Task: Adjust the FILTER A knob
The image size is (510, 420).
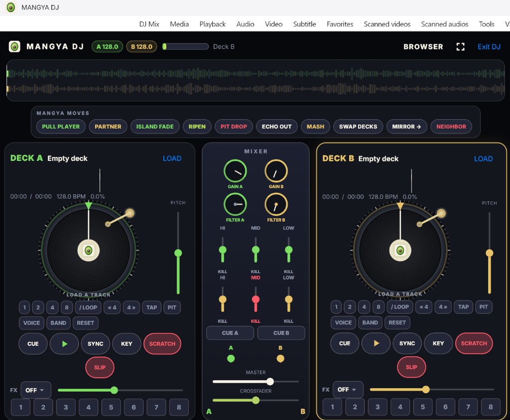Action: tap(235, 204)
